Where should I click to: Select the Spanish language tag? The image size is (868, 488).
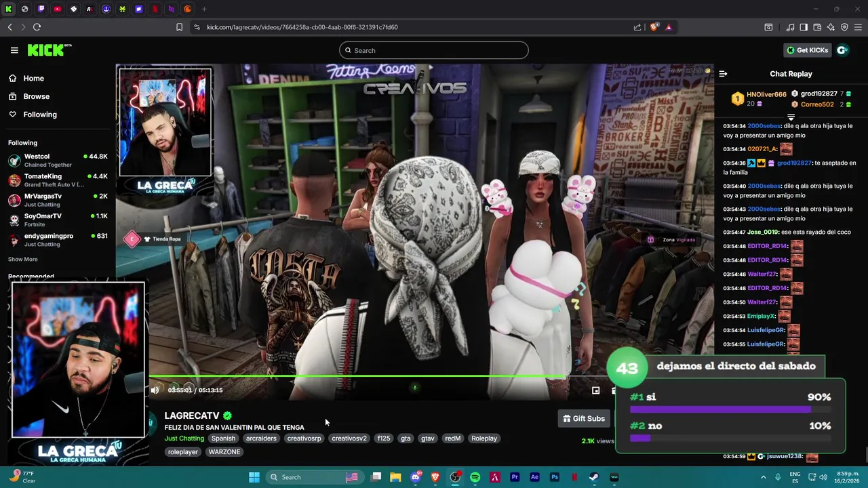point(223,439)
